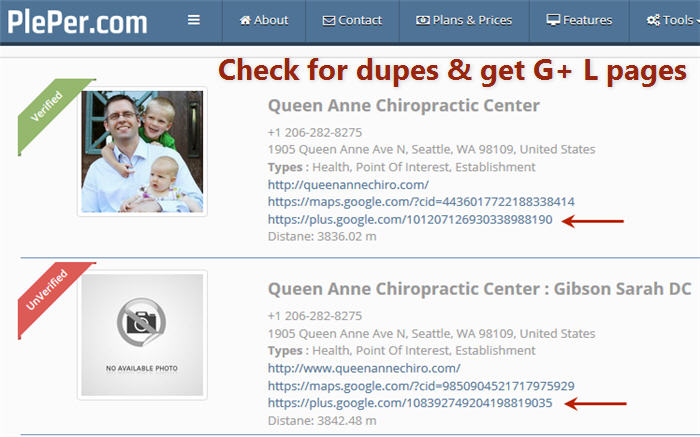Click the 'Distane: 3842.48 m' text
The width and height of the screenshot is (700, 437).
[322, 420]
